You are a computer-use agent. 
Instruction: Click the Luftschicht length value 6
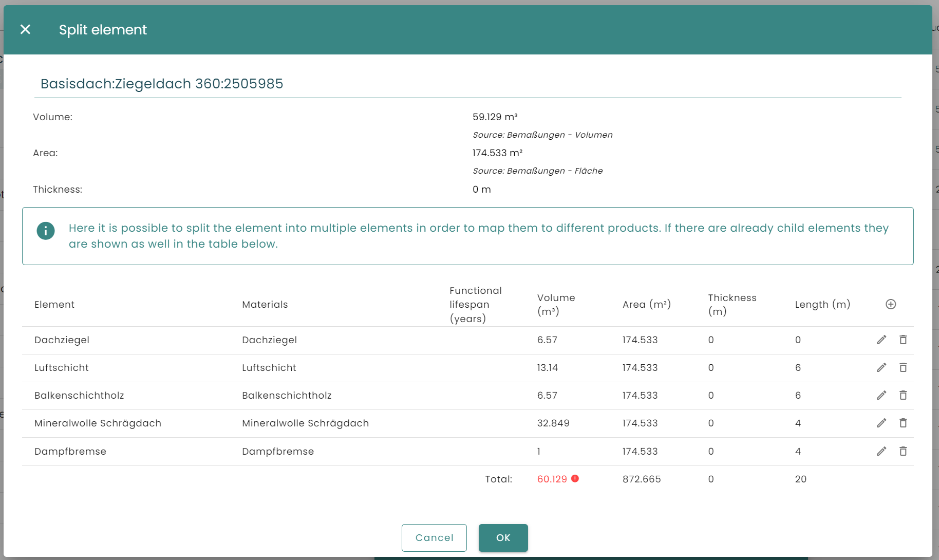[x=798, y=368]
